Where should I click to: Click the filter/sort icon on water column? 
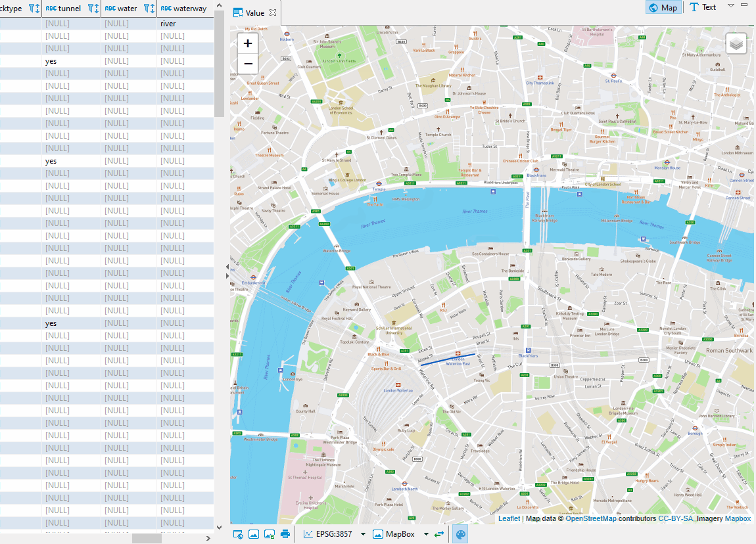[x=149, y=8]
